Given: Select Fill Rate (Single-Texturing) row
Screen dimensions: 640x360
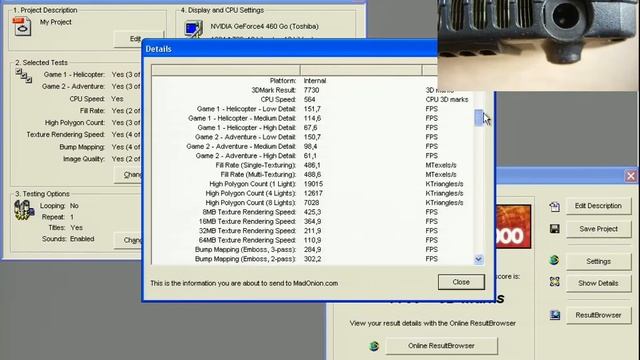Looking at the screenshot, I should click(312, 165).
